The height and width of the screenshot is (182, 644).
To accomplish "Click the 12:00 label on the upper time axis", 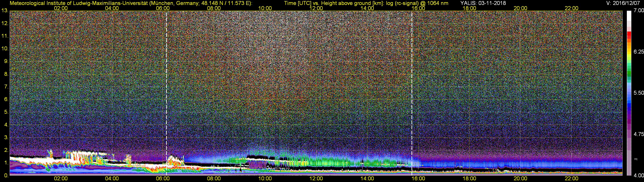I will coord(316,8).
